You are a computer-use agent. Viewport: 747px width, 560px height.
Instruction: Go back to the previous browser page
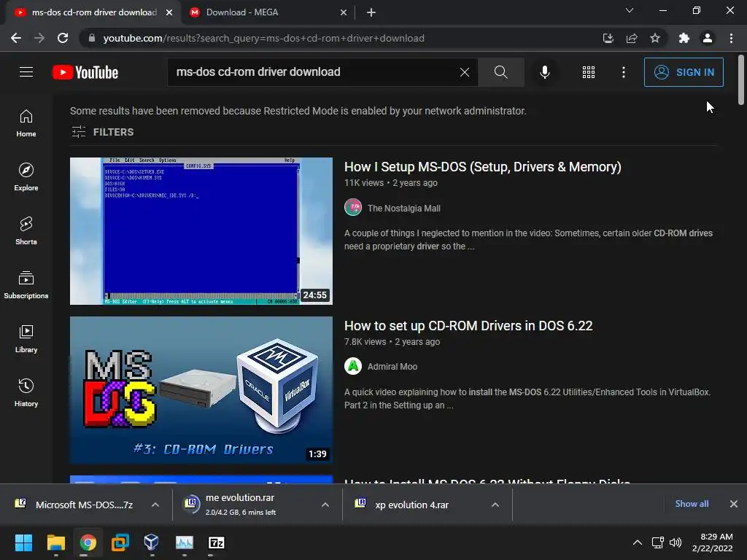(16, 38)
